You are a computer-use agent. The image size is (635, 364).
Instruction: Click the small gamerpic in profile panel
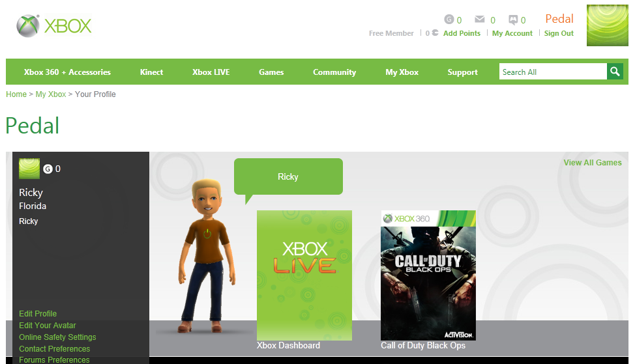29,169
